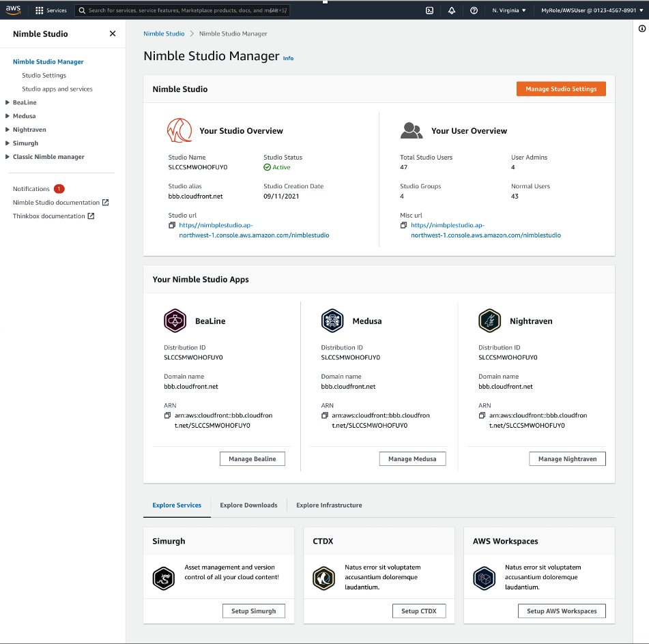Click the AWS Workspaces service icon
Image resolution: width=649 pixels, height=644 pixels.
tap(484, 579)
